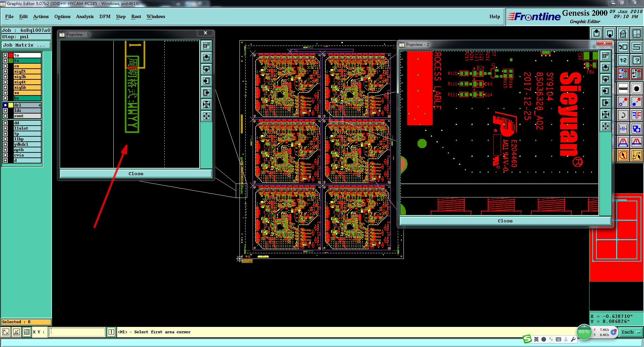Click pan up icon in Popview - 1
This screenshot has width=644, height=347.
(206, 58)
